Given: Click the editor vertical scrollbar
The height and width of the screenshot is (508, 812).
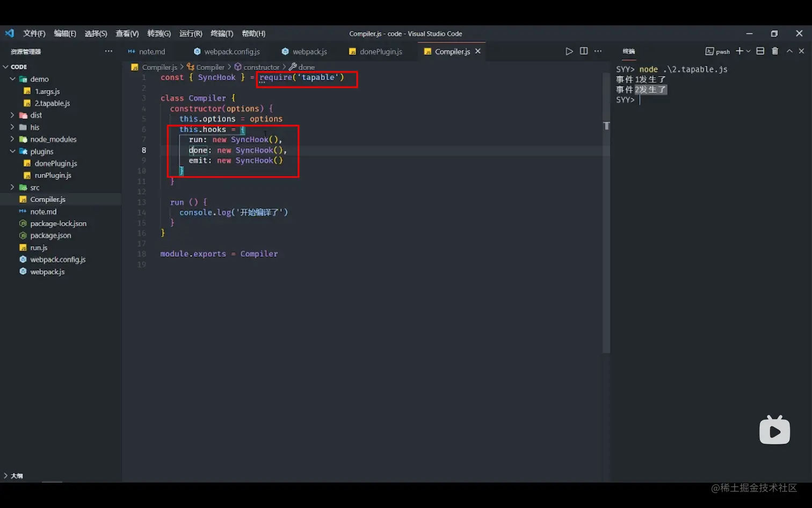Looking at the screenshot, I should point(606,213).
